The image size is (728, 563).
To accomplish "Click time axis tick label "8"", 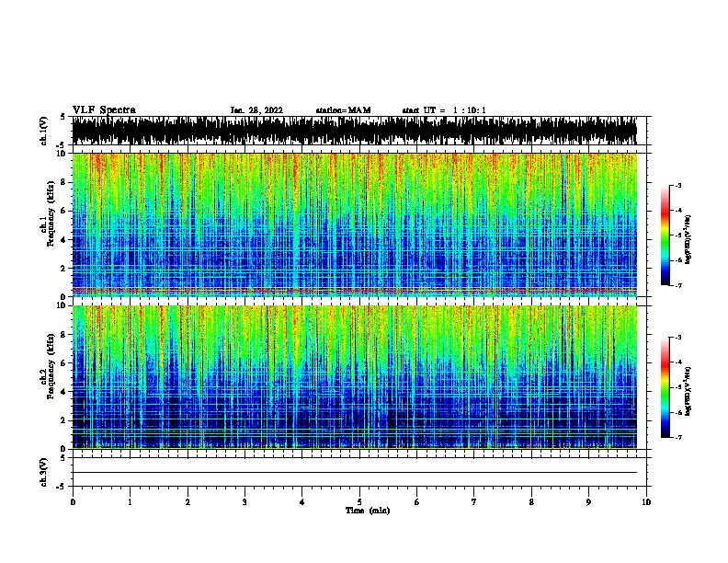I will 531,501.
